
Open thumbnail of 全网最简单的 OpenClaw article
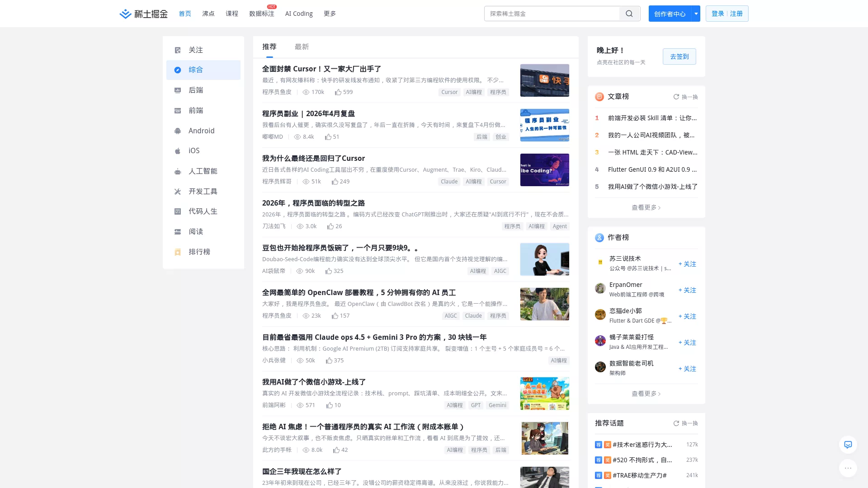click(544, 304)
